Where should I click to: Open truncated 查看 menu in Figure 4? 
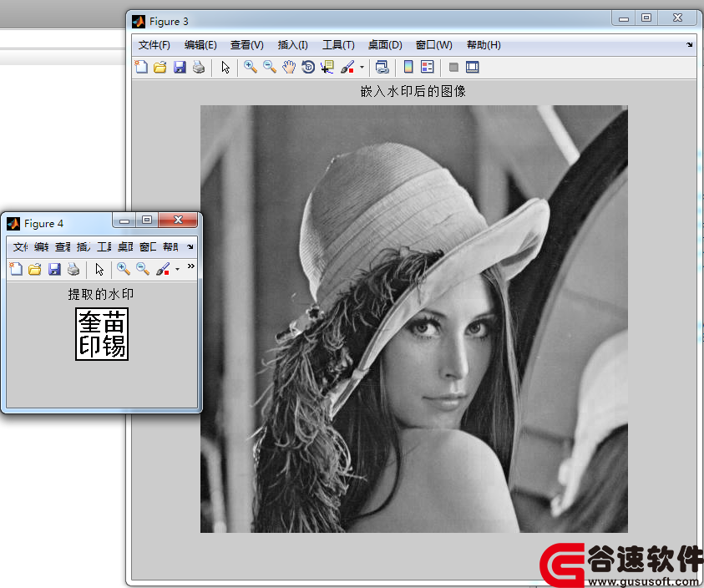coord(63,246)
